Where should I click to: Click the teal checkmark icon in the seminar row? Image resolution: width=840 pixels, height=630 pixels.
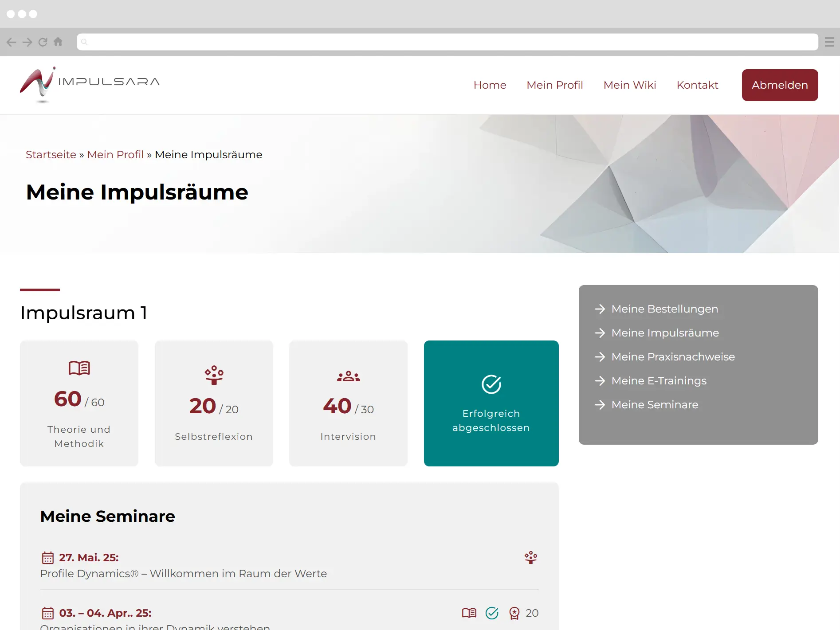pos(492,613)
